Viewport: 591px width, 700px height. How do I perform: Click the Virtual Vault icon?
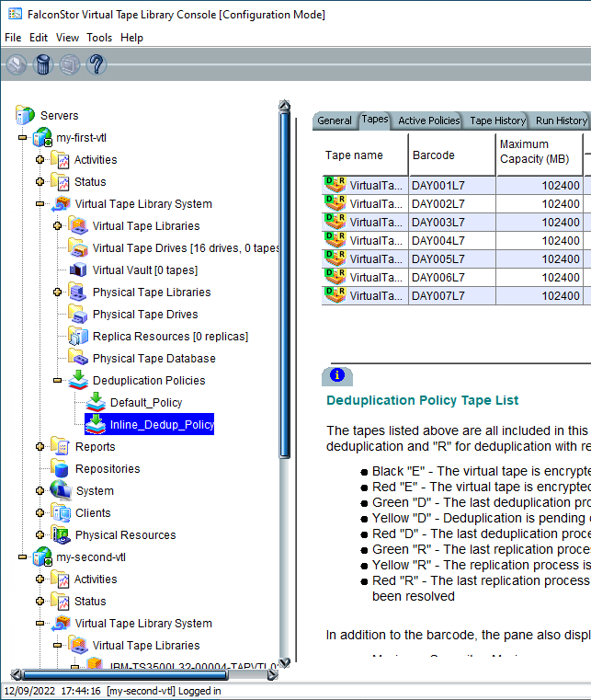click(x=78, y=270)
